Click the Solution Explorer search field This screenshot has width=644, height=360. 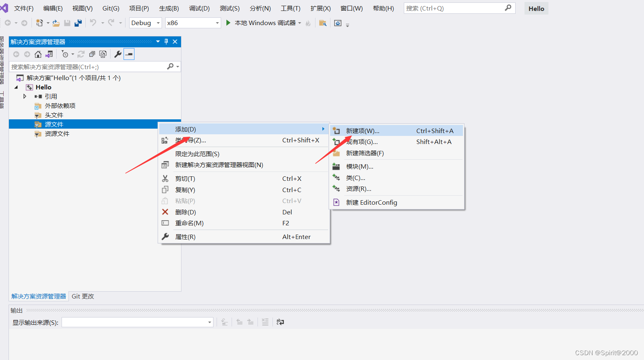coord(87,67)
